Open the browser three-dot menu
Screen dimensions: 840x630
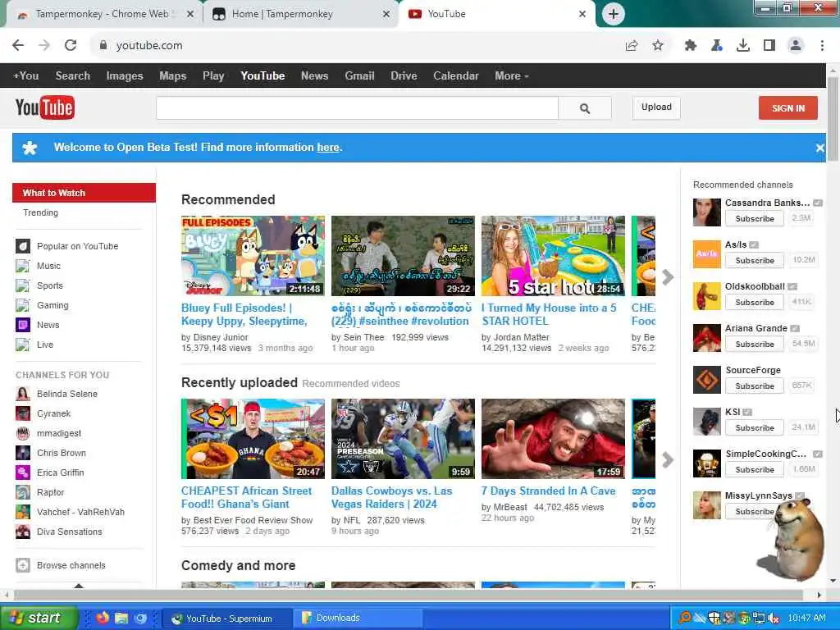tap(822, 46)
